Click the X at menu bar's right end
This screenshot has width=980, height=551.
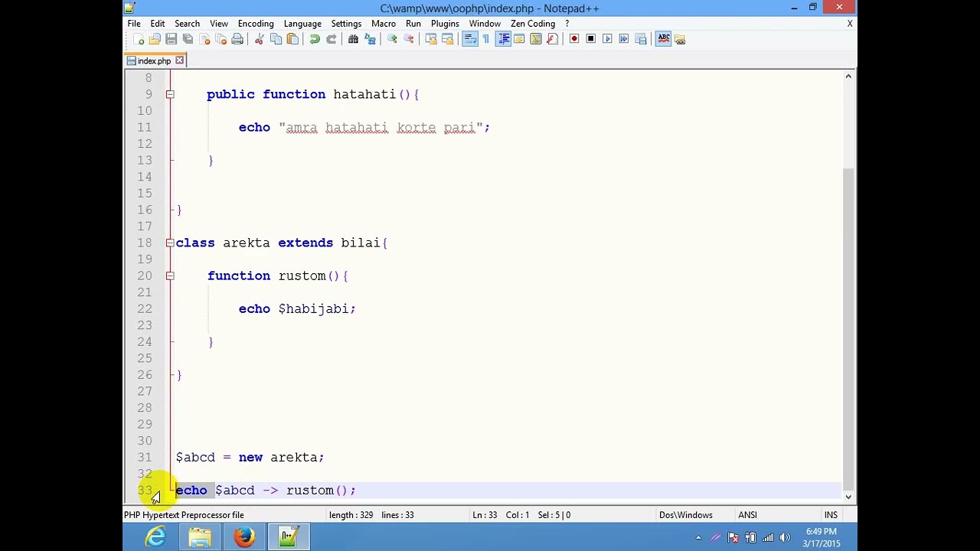pos(850,24)
